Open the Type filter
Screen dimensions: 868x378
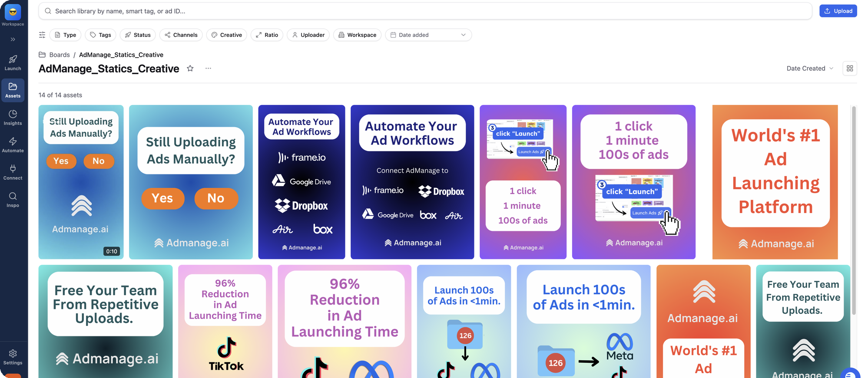coord(65,35)
